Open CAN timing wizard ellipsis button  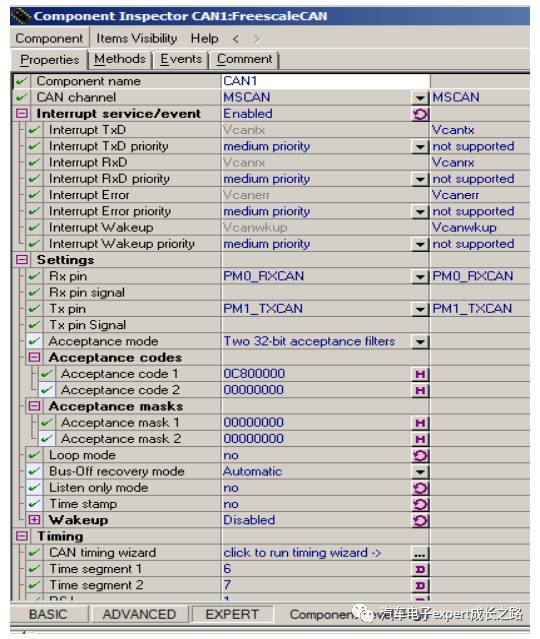420,553
